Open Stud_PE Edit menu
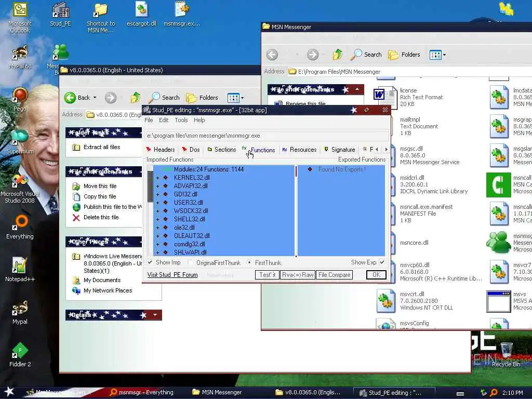The image size is (532, 399). tap(164, 120)
